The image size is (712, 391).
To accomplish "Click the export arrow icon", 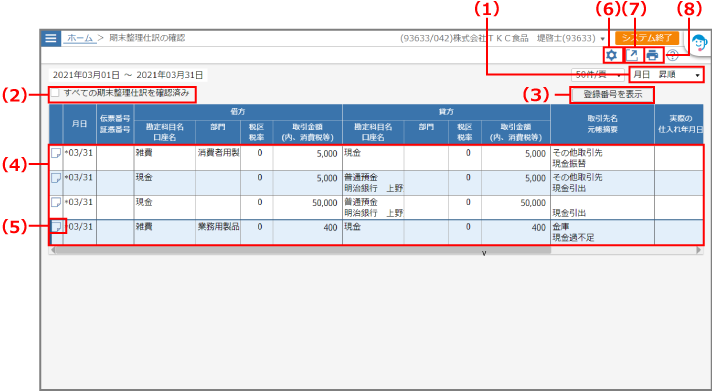I will pyautogui.click(x=632, y=55).
